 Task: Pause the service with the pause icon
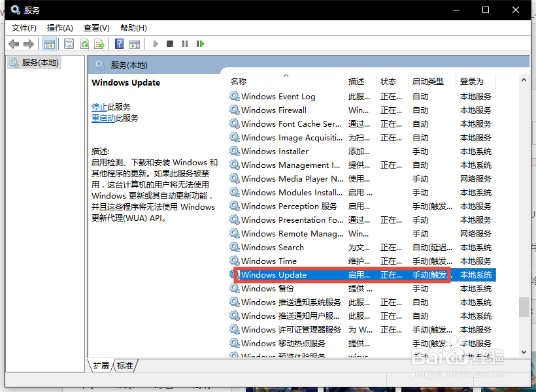[185, 44]
